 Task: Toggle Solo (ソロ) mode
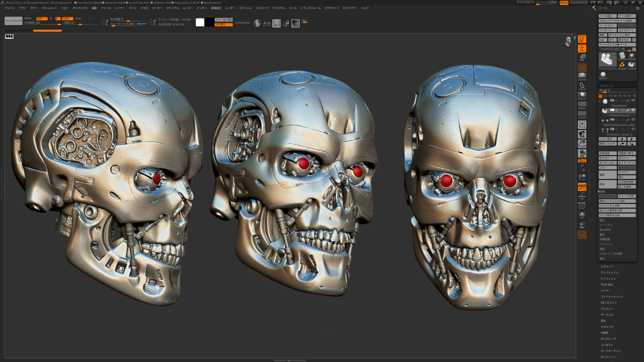point(582,215)
